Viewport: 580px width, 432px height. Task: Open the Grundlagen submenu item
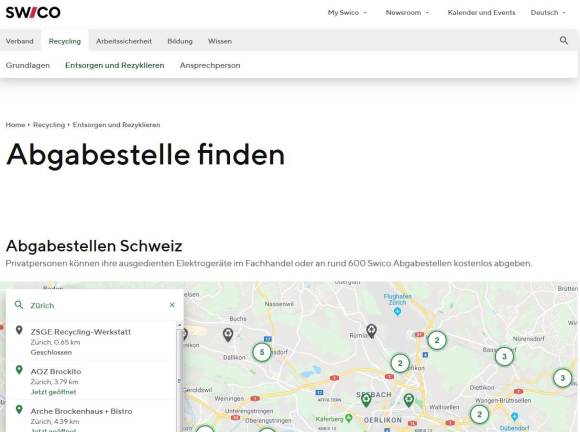(x=28, y=65)
